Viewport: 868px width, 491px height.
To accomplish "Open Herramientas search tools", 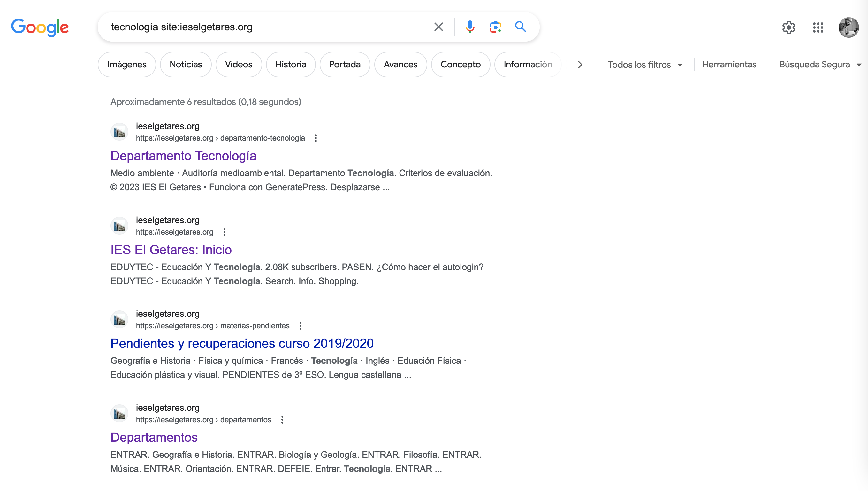I will pyautogui.click(x=729, y=64).
